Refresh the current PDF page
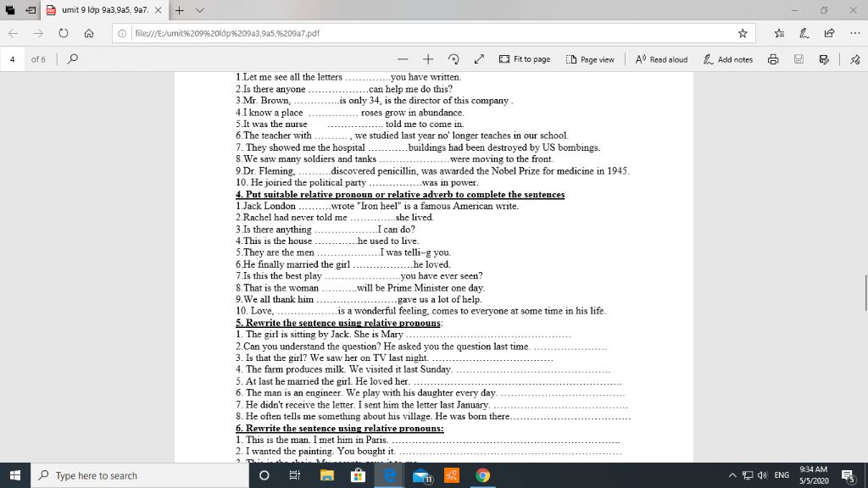 point(63,33)
